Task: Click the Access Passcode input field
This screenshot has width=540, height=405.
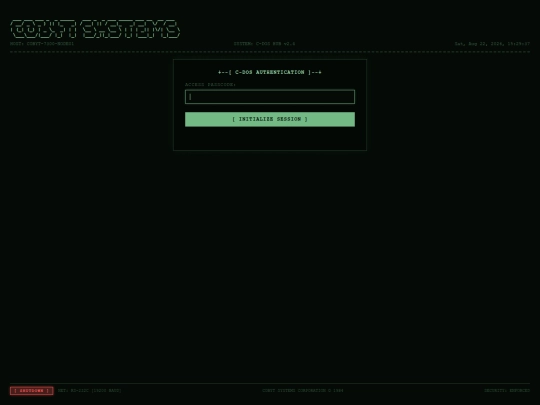Action: 270,97
